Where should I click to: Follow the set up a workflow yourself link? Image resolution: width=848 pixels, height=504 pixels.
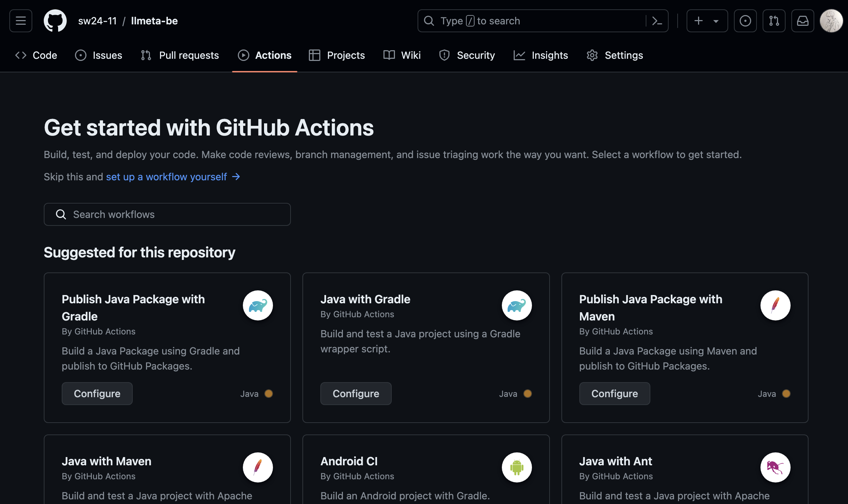[166, 177]
